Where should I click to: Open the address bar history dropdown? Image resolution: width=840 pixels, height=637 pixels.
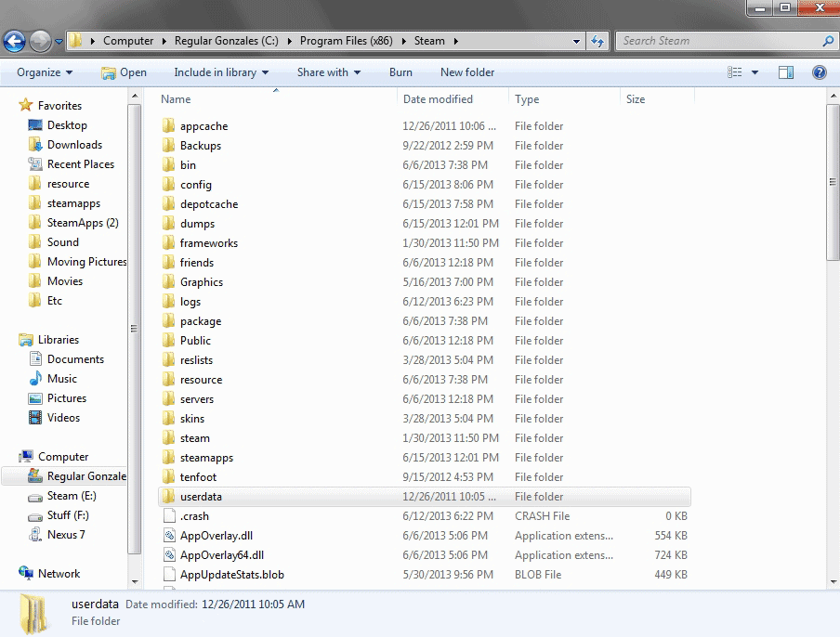click(576, 41)
